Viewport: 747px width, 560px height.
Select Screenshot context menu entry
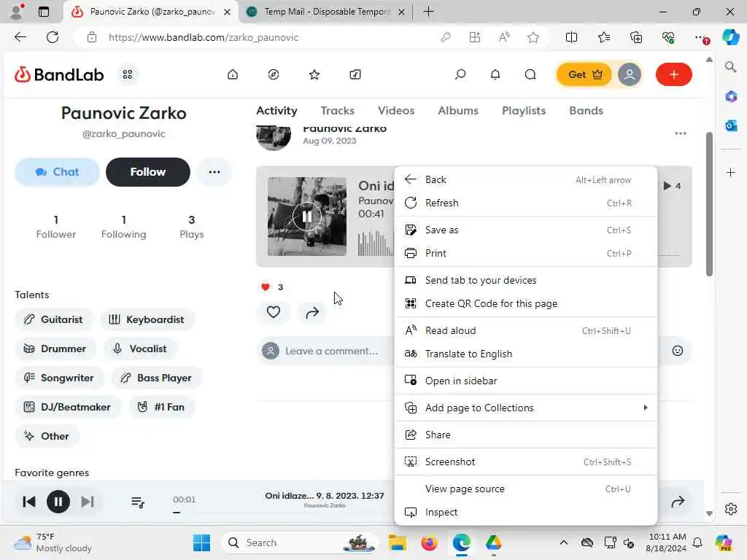tap(527, 462)
